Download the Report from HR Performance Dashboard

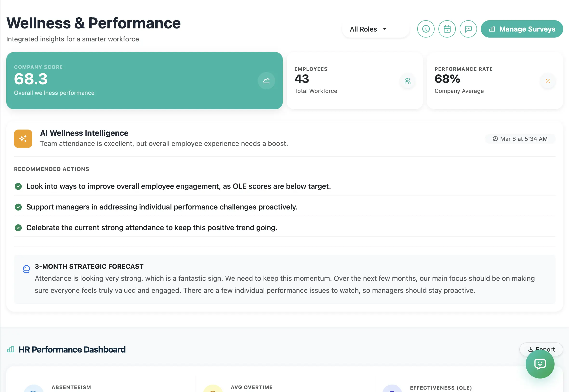pos(541,349)
